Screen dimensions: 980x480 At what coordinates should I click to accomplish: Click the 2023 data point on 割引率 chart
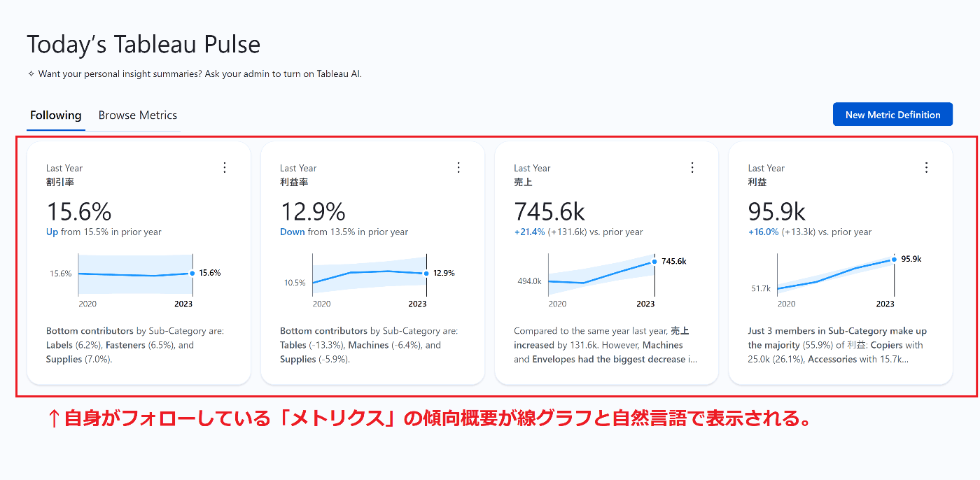coord(192,273)
